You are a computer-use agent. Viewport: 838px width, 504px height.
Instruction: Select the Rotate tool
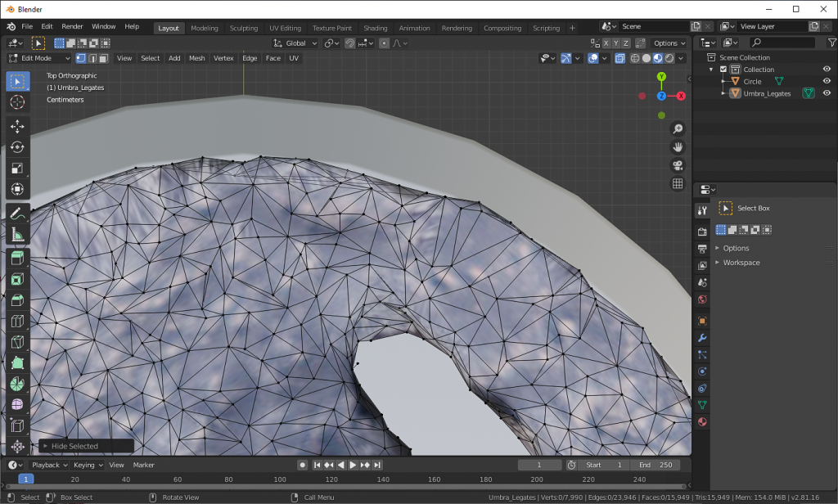coord(17,147)
